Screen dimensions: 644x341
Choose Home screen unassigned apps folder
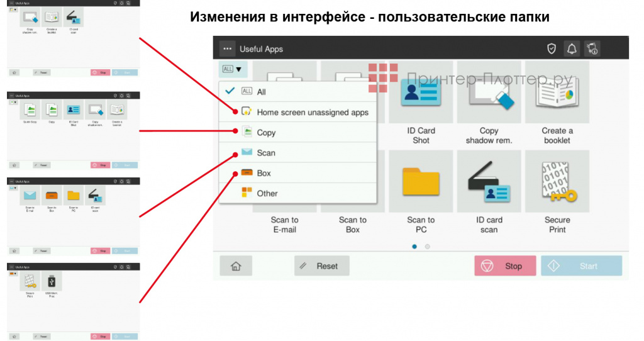point(297,112)
